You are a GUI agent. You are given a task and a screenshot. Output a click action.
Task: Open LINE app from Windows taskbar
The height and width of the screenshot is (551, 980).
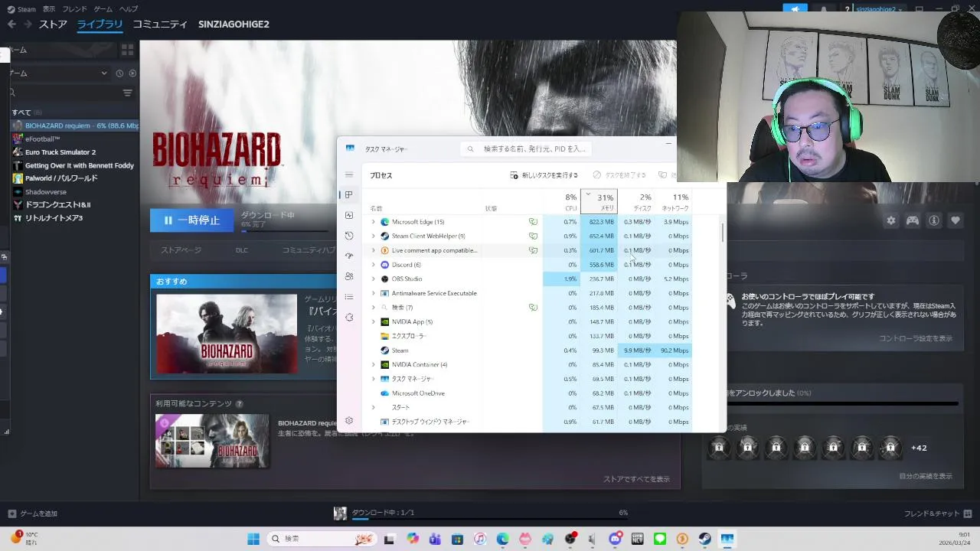tap(660, 539)
